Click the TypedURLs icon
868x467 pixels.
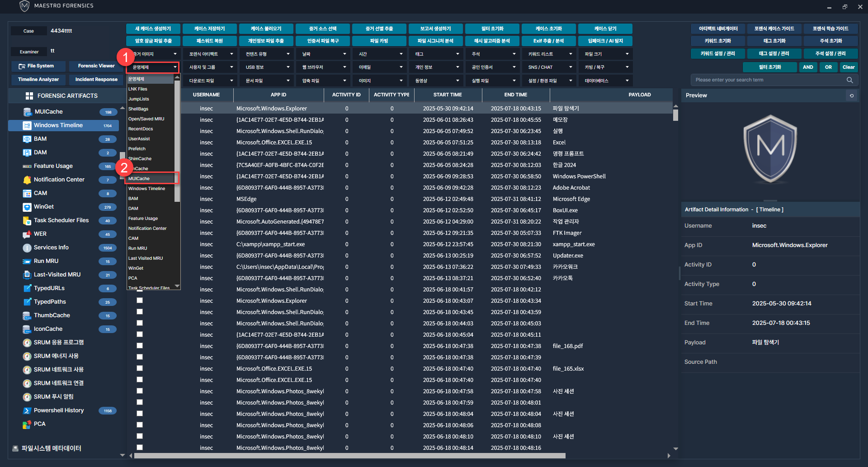(27, 288)
